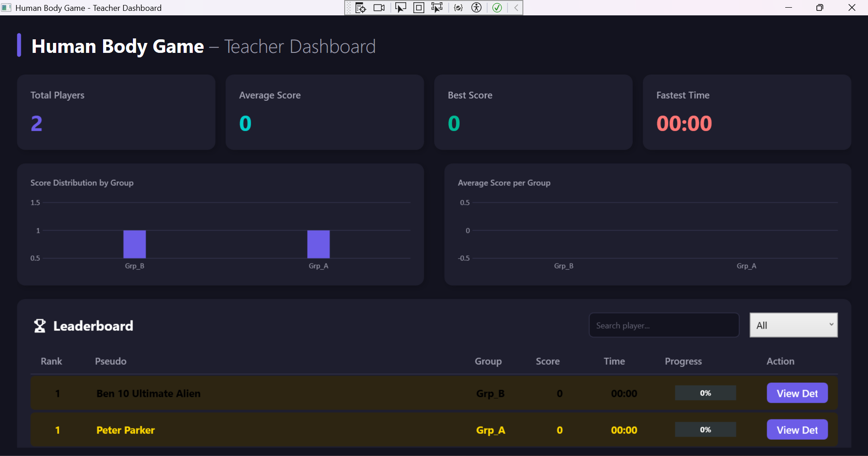The image size is (868, 456).
Task: Open the steps recorder document icon
Action: coord(360,8)
